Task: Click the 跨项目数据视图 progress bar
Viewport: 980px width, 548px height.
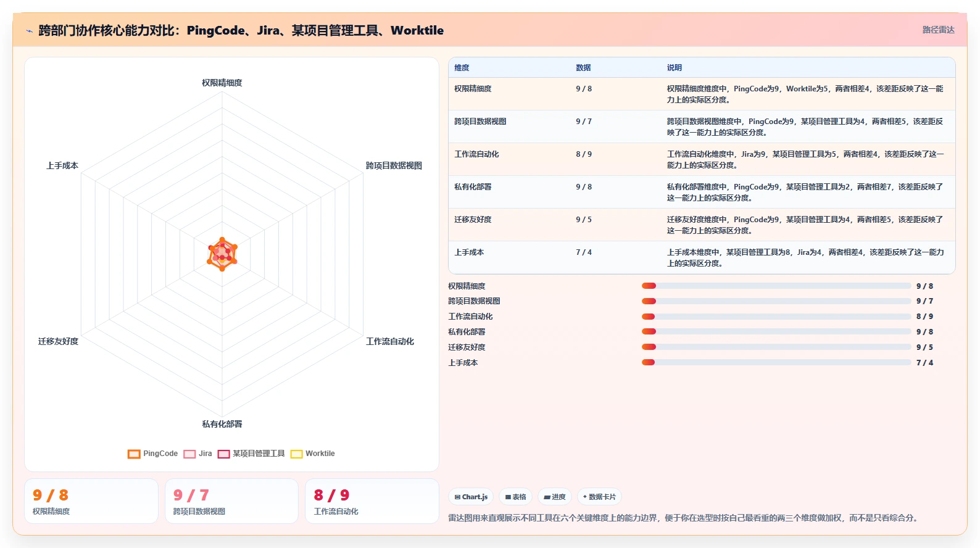Action: [776, 301]
